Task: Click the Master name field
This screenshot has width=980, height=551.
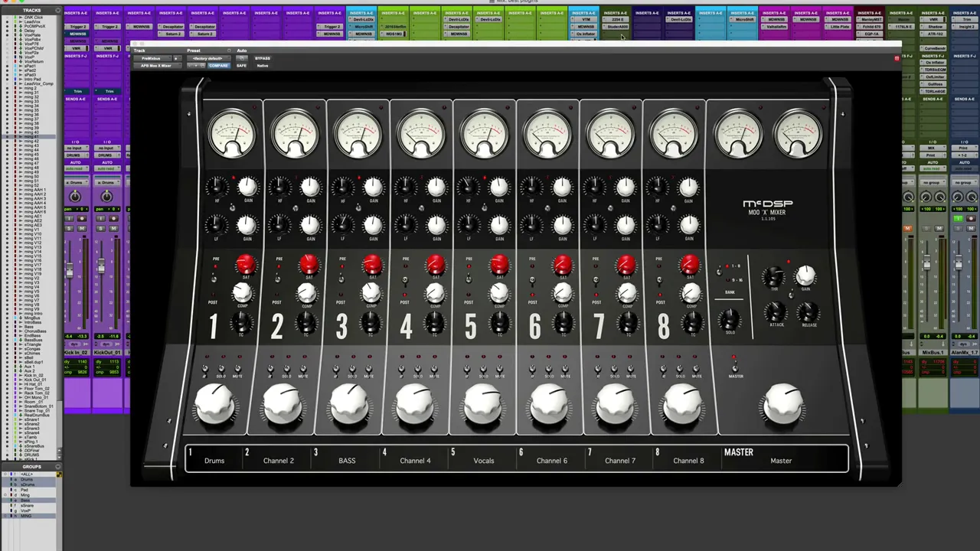Action: pyautogui.click(x=781, y=461)
